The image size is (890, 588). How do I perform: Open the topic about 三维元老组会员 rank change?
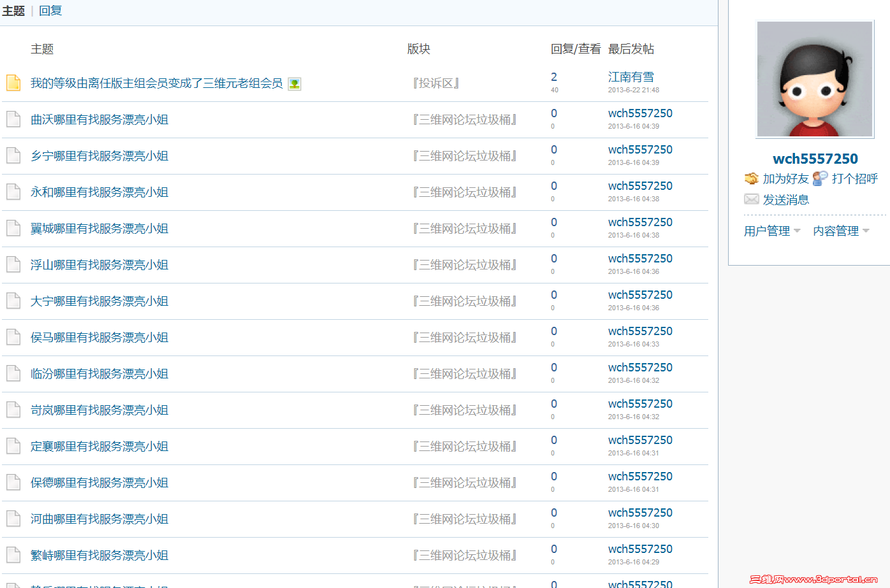[x=155, y=83]
